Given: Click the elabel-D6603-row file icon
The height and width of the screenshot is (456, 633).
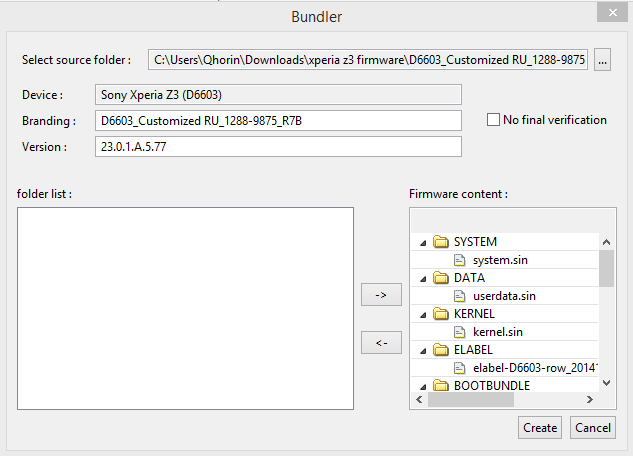Looking at the screenshot, I should [459, 368].
